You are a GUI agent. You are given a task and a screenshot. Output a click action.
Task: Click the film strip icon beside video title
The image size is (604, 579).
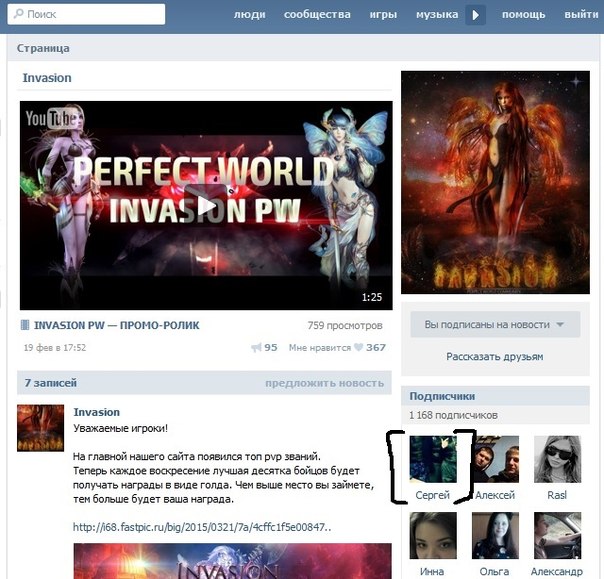tap(25, 325)
